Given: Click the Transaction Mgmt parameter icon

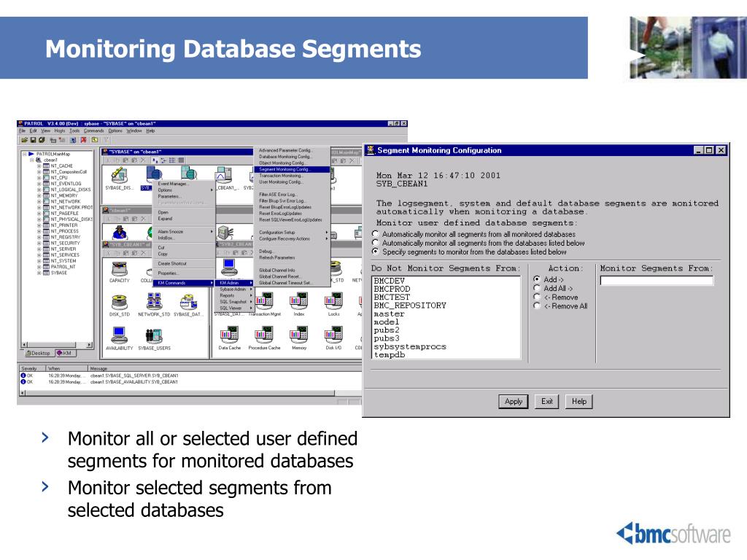Looking at the screenshot, I should tap(264, 301).
